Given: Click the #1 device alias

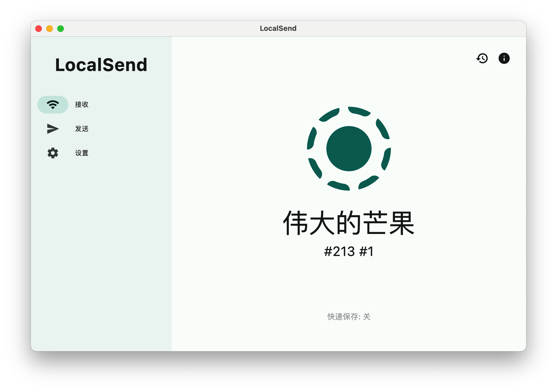Looking at the screenshot, I should [x=366, y=251].
